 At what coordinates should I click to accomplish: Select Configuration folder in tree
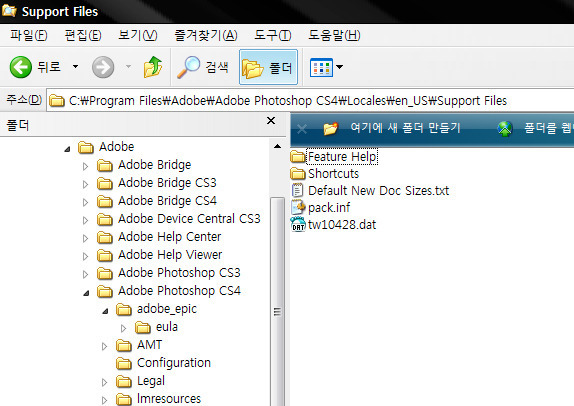pos(174,363)
